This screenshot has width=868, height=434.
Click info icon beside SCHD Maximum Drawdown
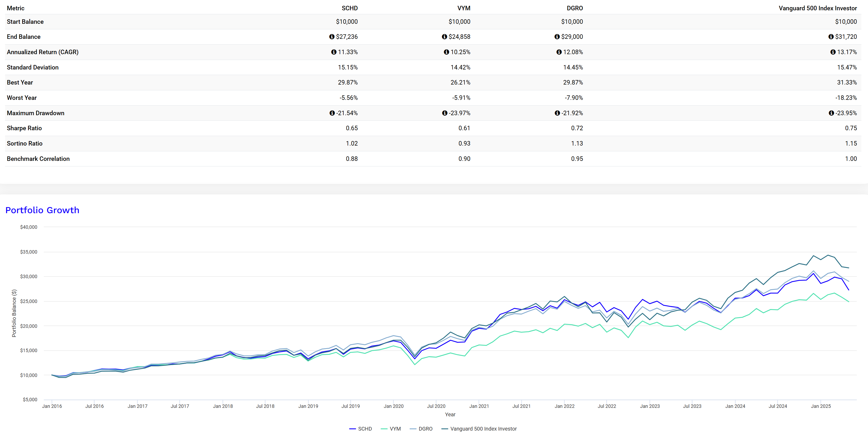332,113
